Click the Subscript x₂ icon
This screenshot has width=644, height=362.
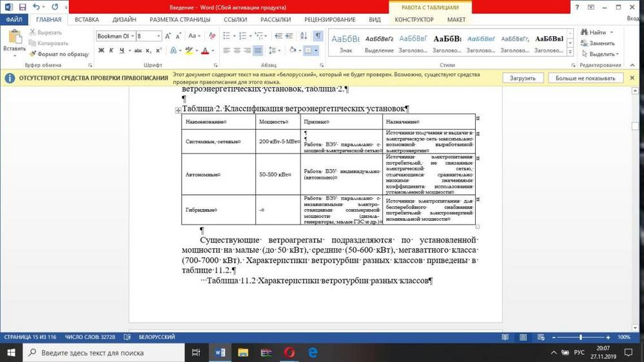[x=150, y=50]
